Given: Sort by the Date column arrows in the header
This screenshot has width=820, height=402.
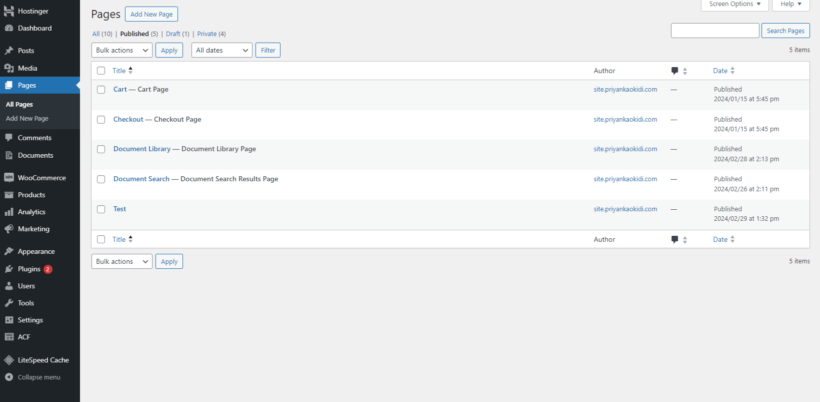Looking at the screenshot, I should [732, 71].
